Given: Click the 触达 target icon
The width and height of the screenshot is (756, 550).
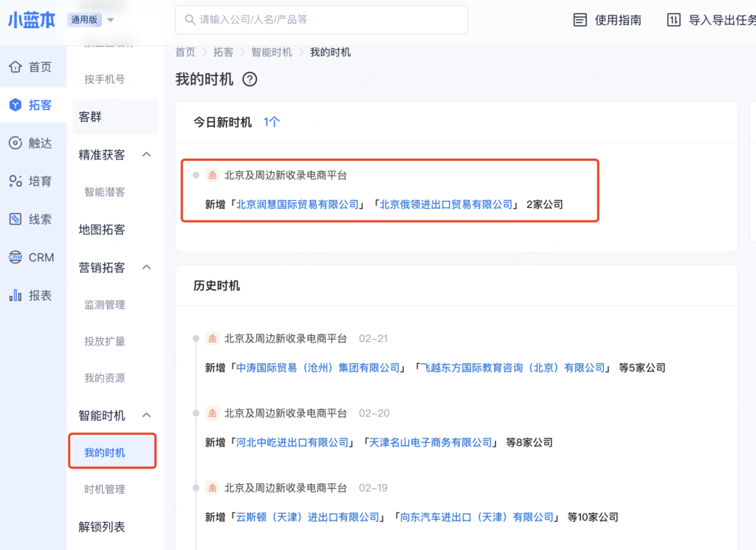Looking at the screenshot, I should click(x=15, y=143).
